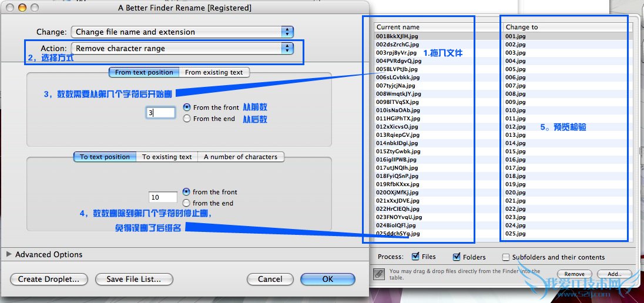This screenshot has height=303, width=644.
Task: Click the start position field containing 3
Action: point(160,113)
